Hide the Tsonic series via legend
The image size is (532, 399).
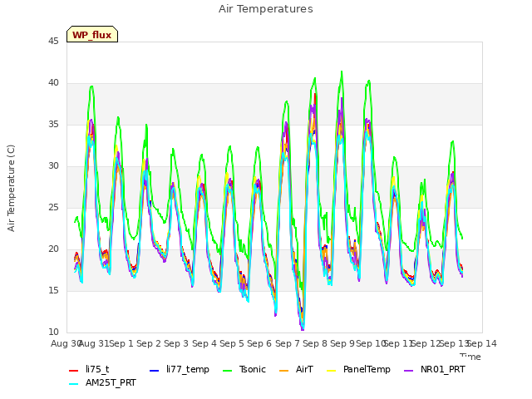[x=244, y=369]
